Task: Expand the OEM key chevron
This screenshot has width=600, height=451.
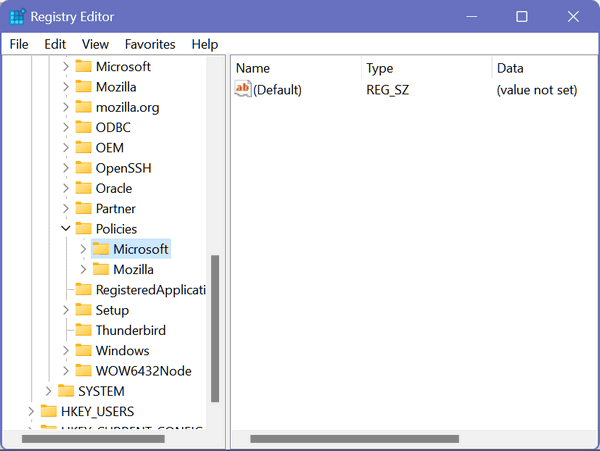Action: (66, 148)
